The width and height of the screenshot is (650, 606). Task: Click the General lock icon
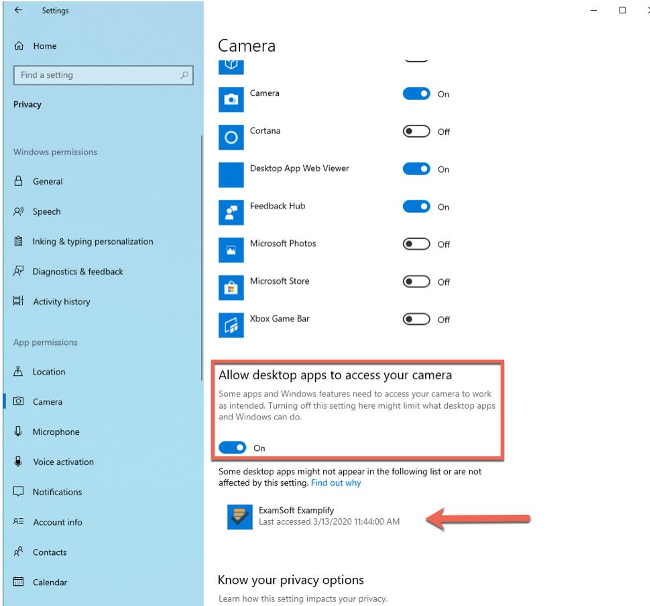click(x=18, y=181)
